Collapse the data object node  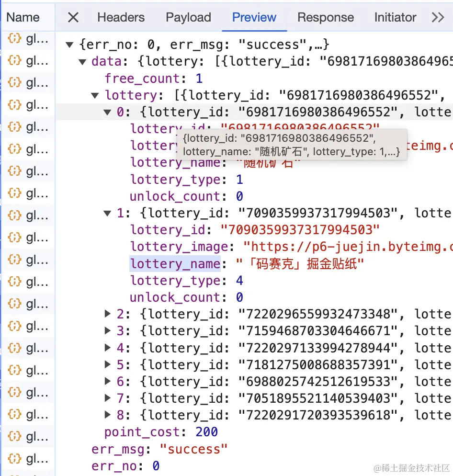82,62
